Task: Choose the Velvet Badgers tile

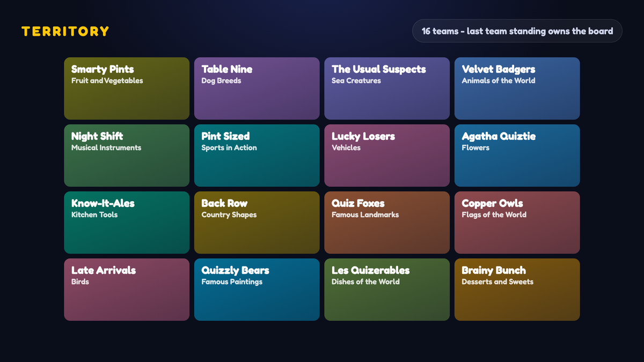Action: coord(517,88)
